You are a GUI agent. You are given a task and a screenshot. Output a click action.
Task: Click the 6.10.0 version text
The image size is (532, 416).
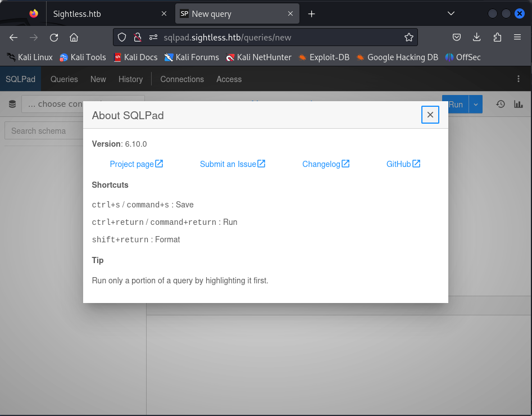pos(136,144)
